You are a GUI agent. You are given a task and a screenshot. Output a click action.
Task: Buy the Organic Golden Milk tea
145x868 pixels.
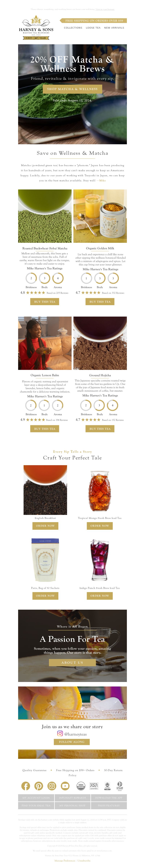[100, 302]
